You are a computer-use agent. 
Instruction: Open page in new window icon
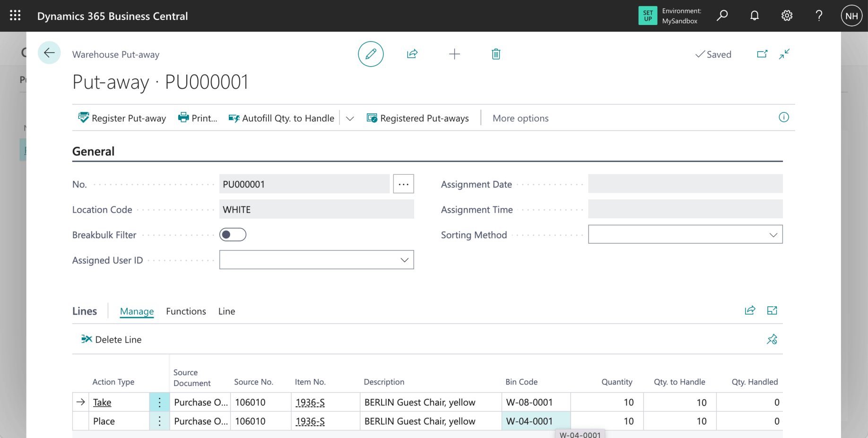[762, 54]
